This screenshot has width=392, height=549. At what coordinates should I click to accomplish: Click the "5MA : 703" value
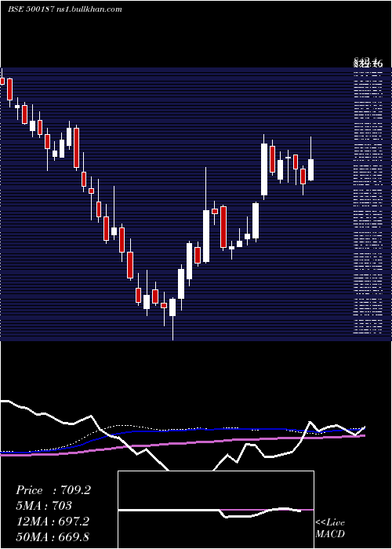pos(44,506)
